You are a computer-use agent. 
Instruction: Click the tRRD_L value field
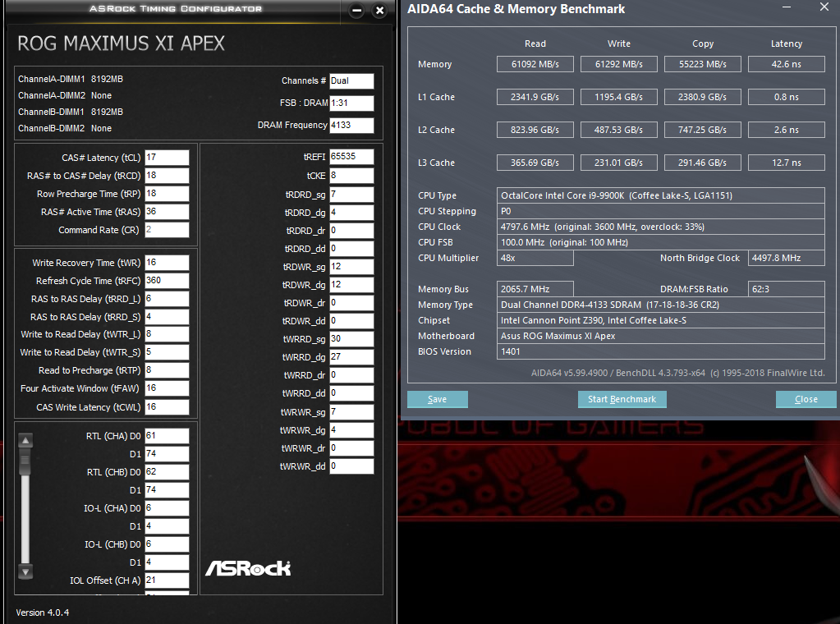tap(167, 298)
